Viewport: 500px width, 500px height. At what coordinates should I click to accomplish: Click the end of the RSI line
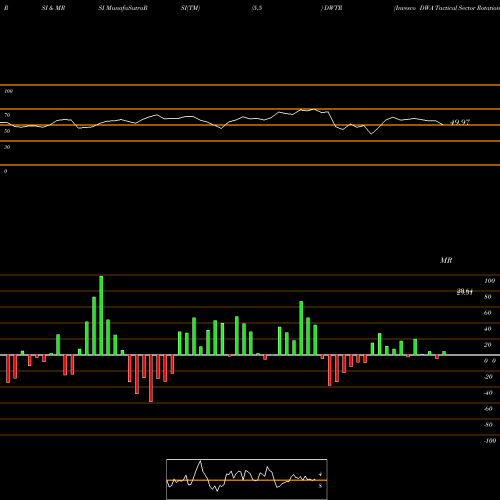tap(443, 125)
